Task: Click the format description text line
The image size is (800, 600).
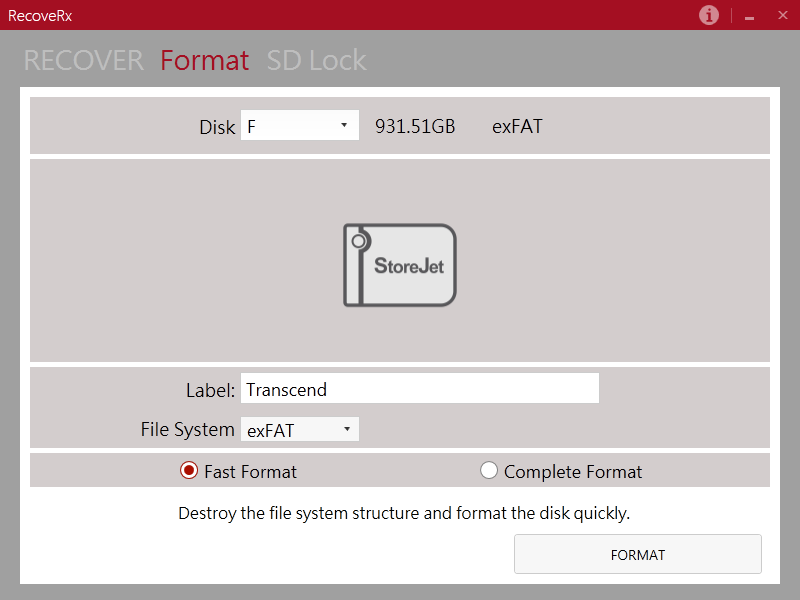Action: (404, 513)
